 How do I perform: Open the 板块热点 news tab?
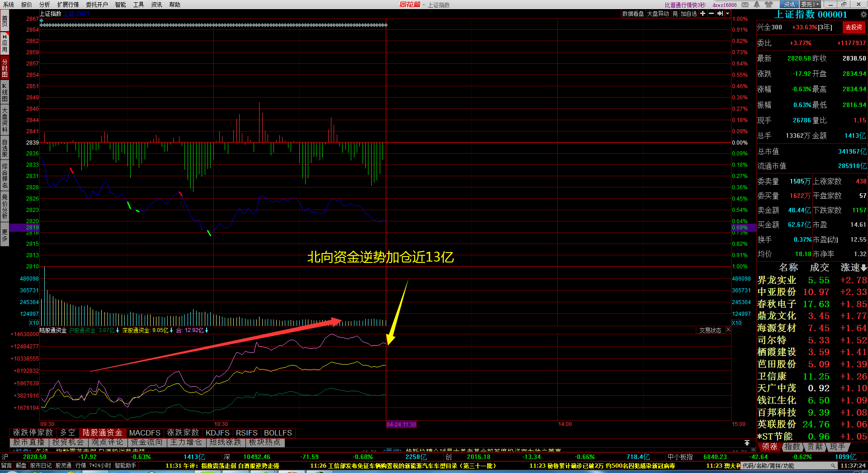coord(264,442)
